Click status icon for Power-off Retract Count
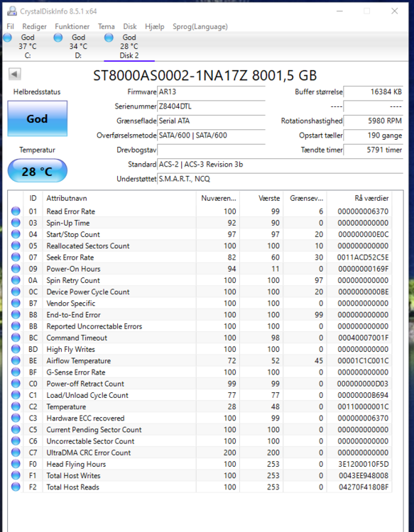Viewport: 414px width, 532px height. (16, 384)
